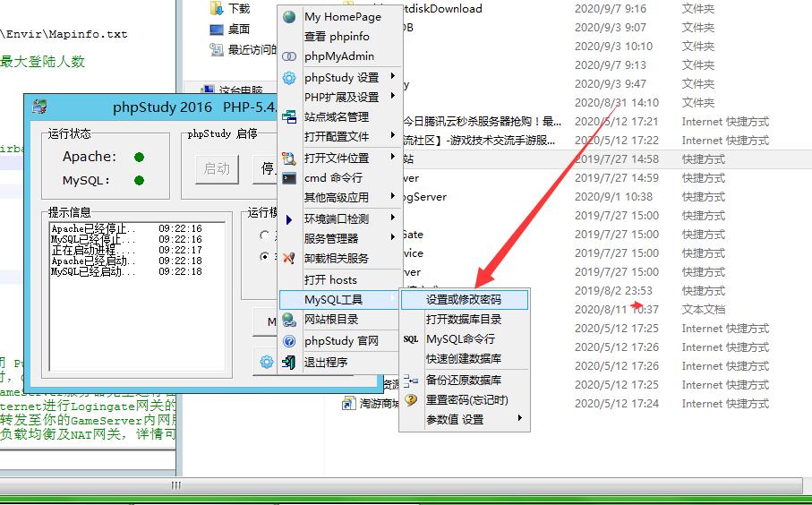Click the 淘游商城 shortcut icon in file list
This screenshot has width=812, height=505.
click(349, 403)
